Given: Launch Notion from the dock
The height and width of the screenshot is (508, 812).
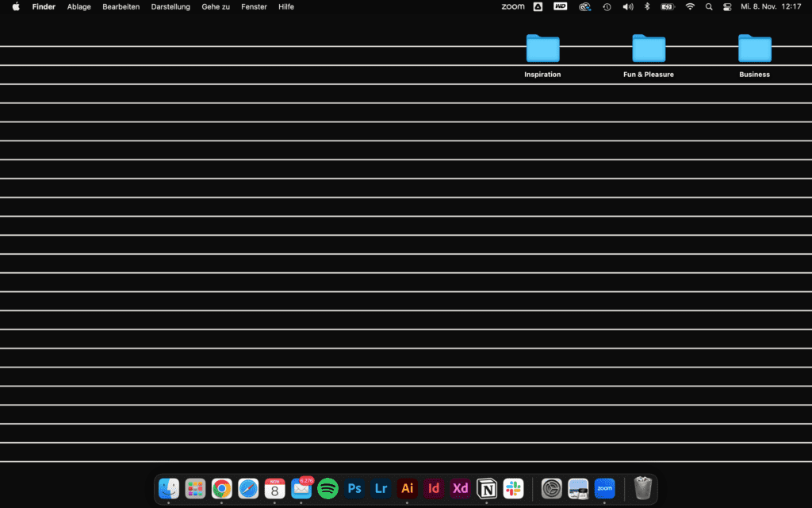Looking at the screenshot, I should [487, 488].
